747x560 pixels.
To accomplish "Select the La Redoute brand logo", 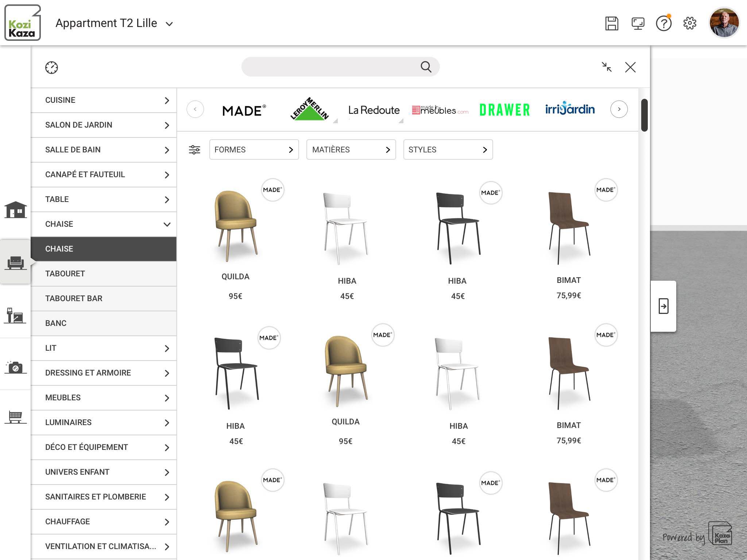I will coord(374,110).
